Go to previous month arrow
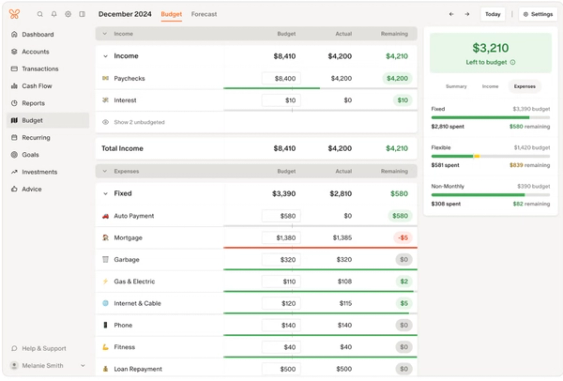The image size is (563, 381). click(451, 14)
